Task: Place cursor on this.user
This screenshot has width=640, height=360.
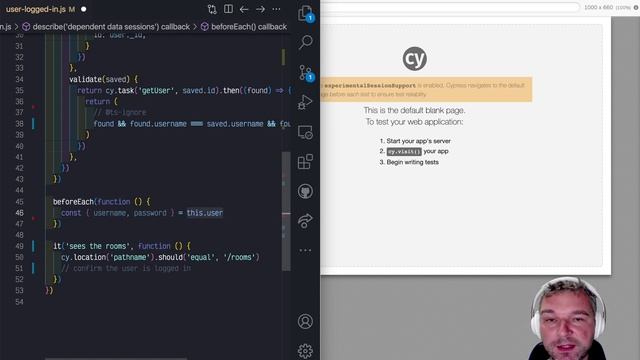Action: coord(205,213)
